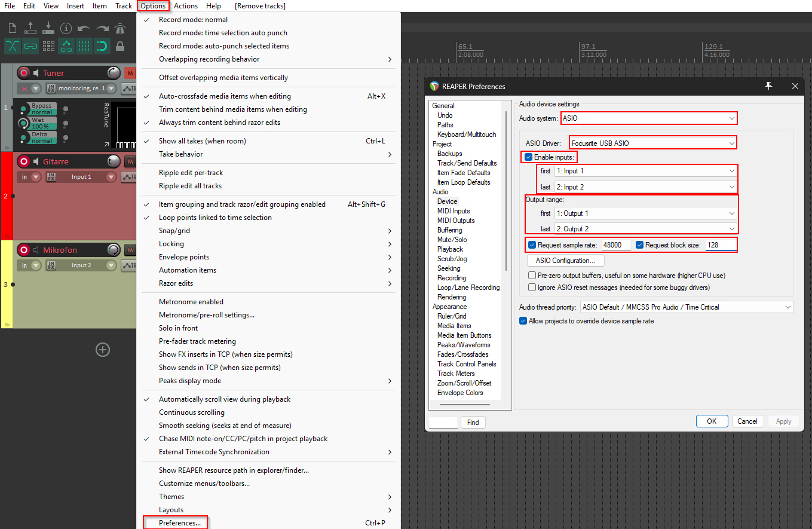812x529 pixels.
Task: Toggle the locking padlock icon
Action: pos(120,46)
